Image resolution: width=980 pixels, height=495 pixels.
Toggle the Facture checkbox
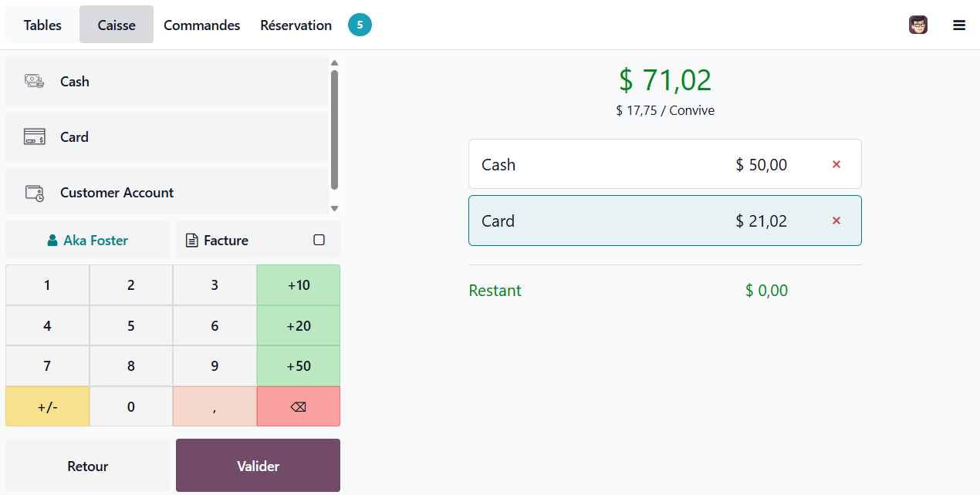coord(319,240)
